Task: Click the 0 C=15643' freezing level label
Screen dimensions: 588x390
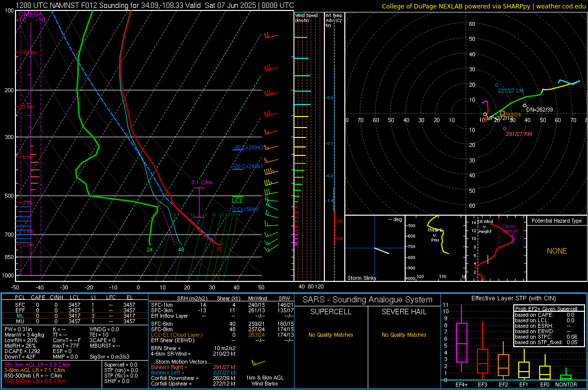Action: (246, 209)
